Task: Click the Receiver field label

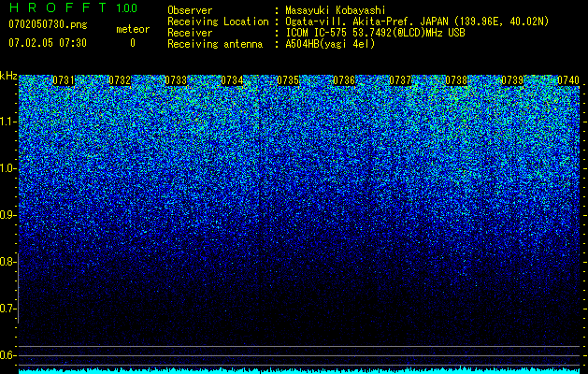Action: coord(190,33)
